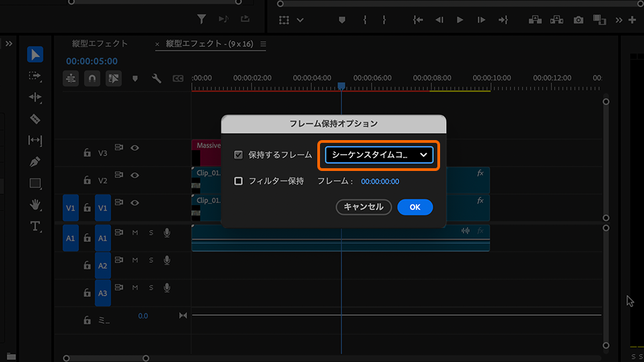Click Add Marker in program monitor
This screenshot has height=362, width=644.
(341, 19)
